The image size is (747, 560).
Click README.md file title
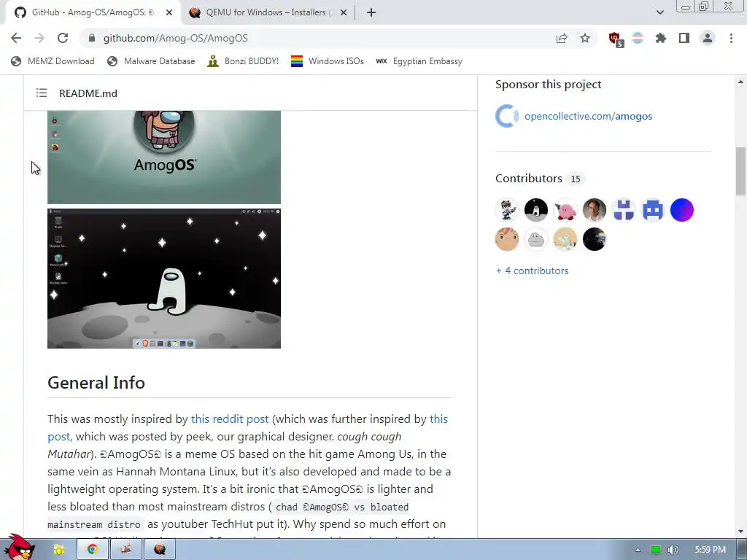click(88, 93)
